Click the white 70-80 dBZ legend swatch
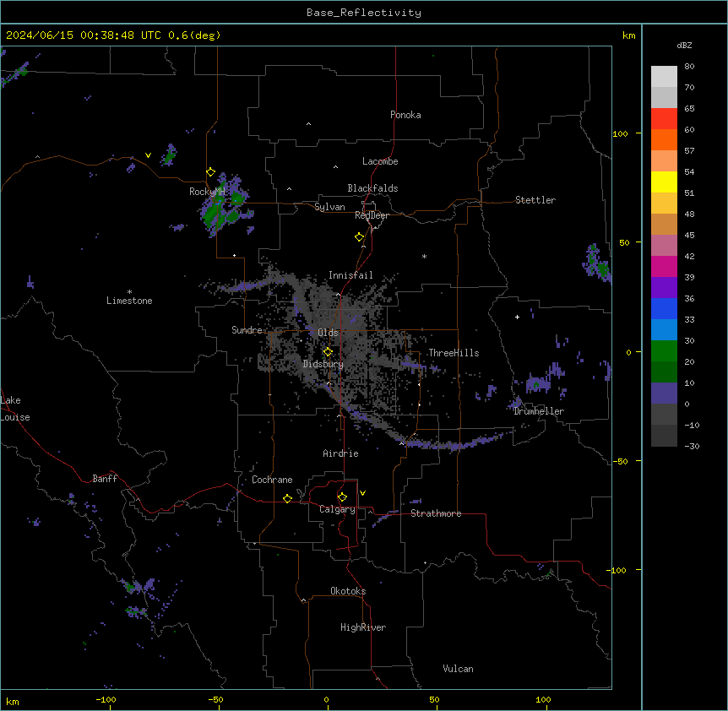The image size is (728, 711). tap(664, 77)
